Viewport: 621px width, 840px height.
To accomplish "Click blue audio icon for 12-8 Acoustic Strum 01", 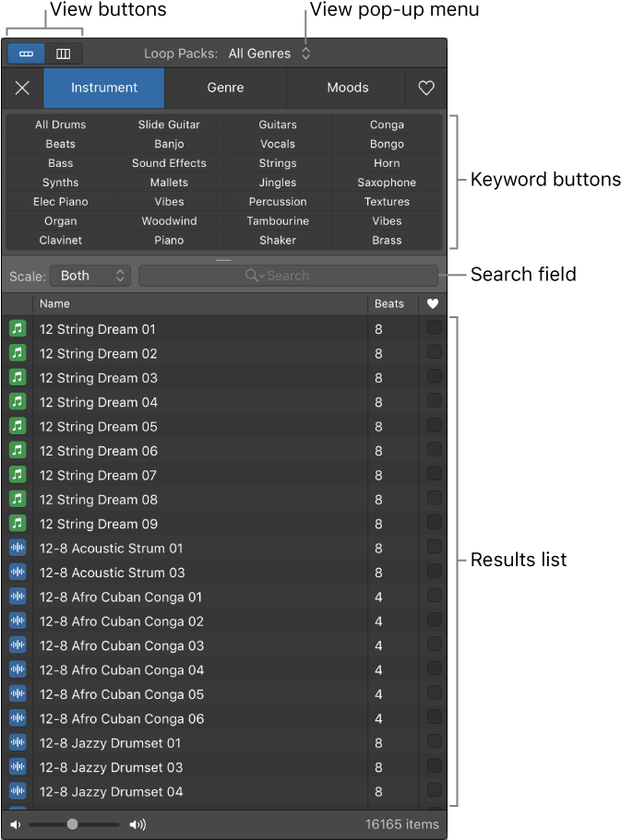I will pos(18,548).
